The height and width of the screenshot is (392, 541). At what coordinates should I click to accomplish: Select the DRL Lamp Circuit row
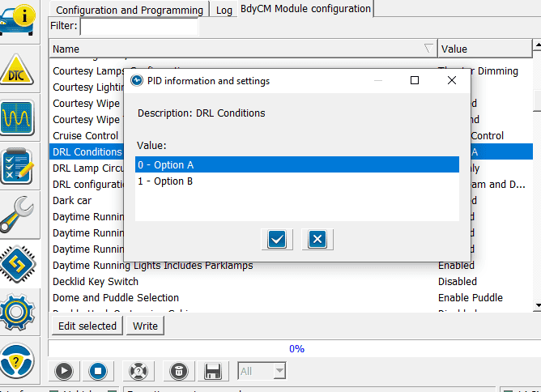291,168
